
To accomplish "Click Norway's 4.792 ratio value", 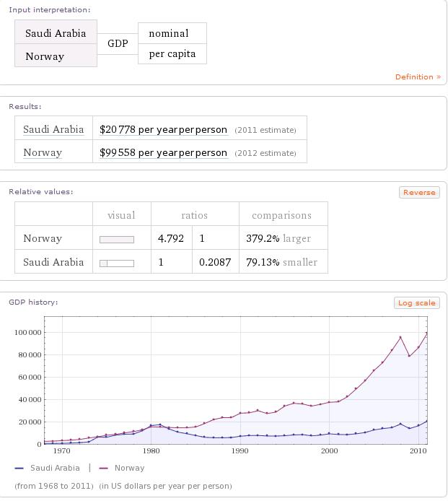I will (x=171, y=238).
